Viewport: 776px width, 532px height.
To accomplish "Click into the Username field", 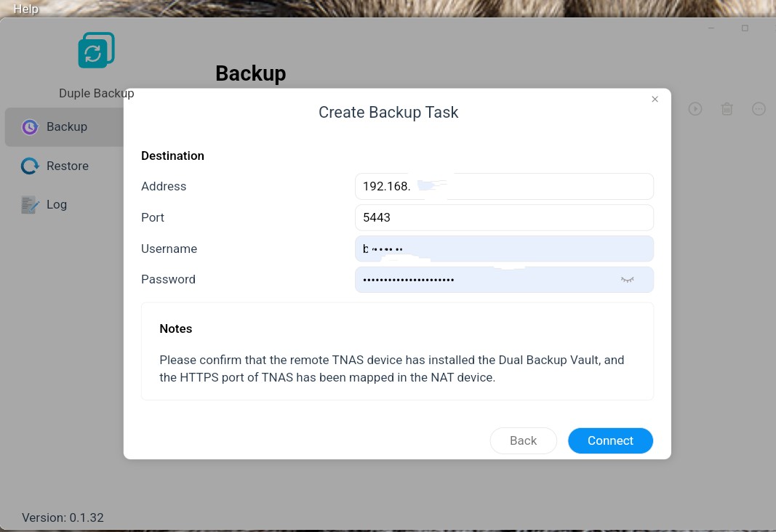I will click(x=504, y=249).
